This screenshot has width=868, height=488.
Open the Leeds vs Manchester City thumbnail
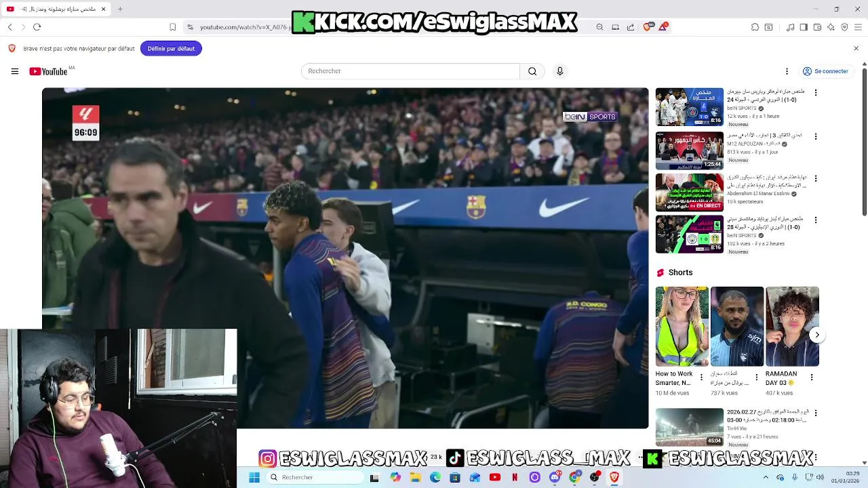690,235
